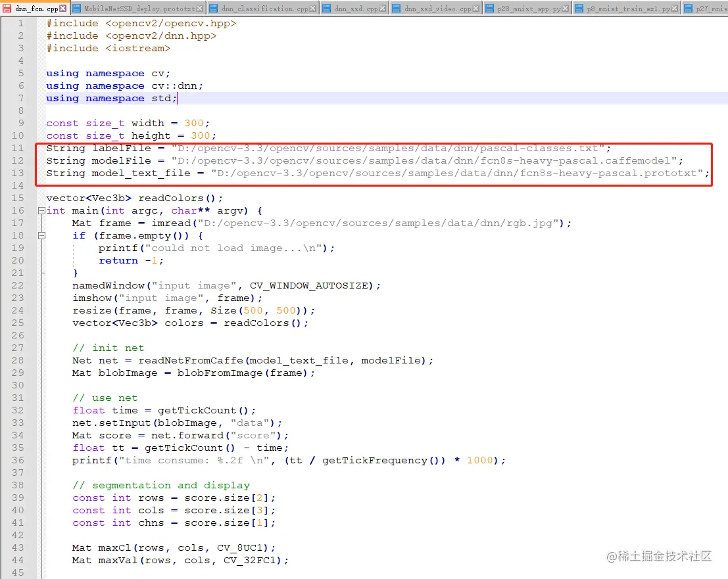Click the save-state icon on p28_mnist_app.py tab

489,9
